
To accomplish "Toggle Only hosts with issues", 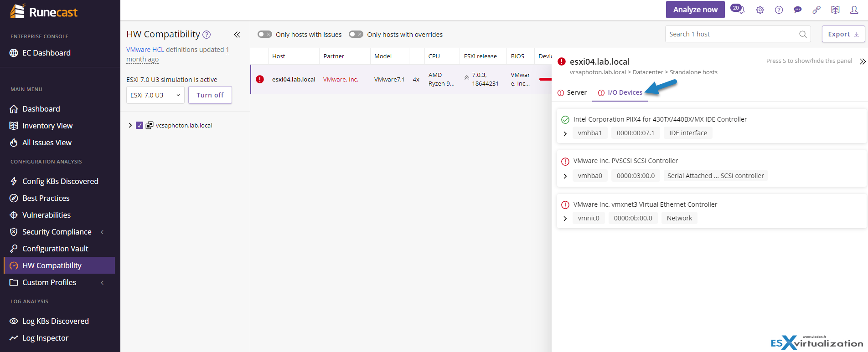I will coord(265,34).
